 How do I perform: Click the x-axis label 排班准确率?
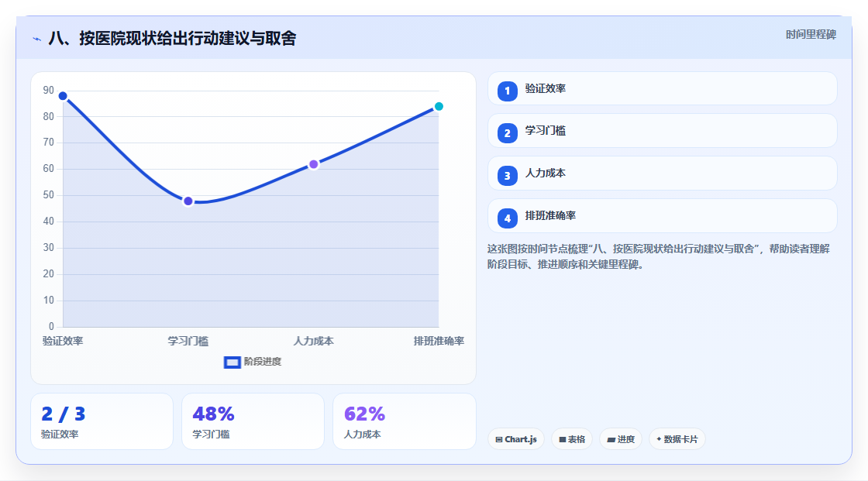439,341
